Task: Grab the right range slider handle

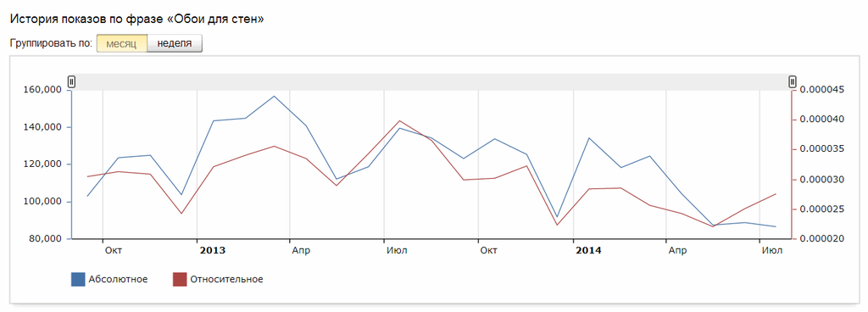Action: pyautogui.click(x=793, y=82)
